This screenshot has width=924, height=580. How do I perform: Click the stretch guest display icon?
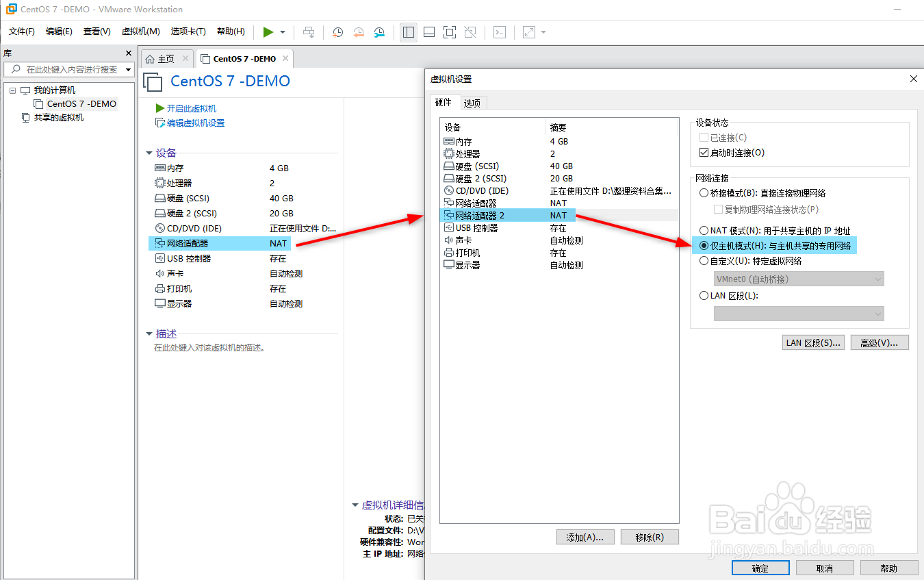(529, 32)
